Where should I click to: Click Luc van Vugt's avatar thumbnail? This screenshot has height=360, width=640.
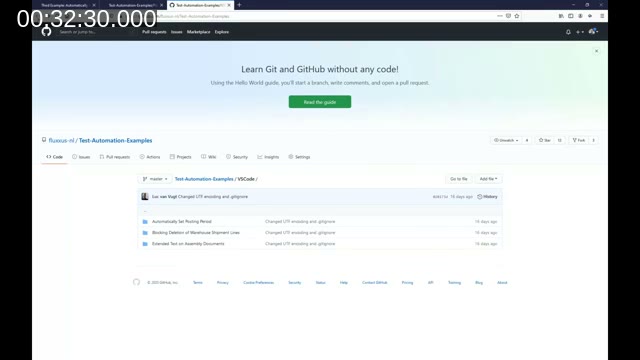point(145,197)
